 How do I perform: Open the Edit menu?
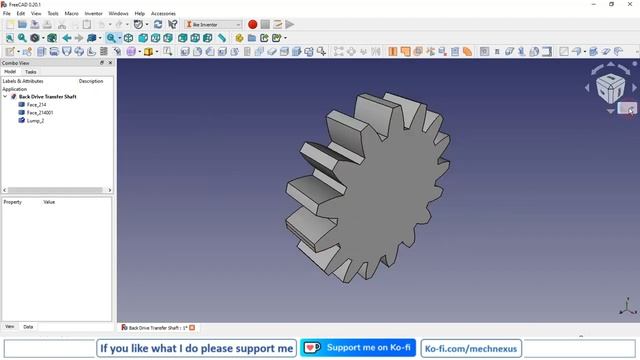20,13
